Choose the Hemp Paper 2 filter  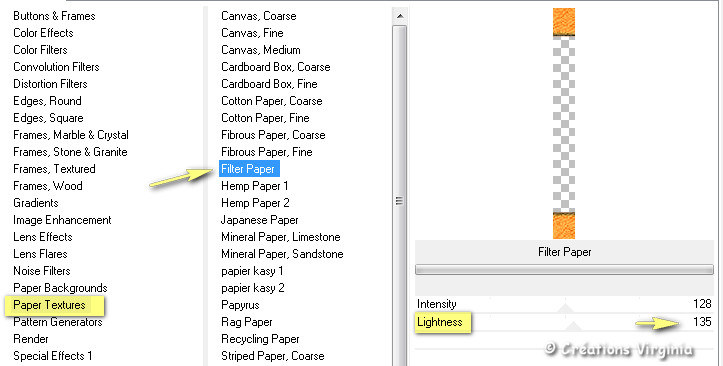(255, 204)
